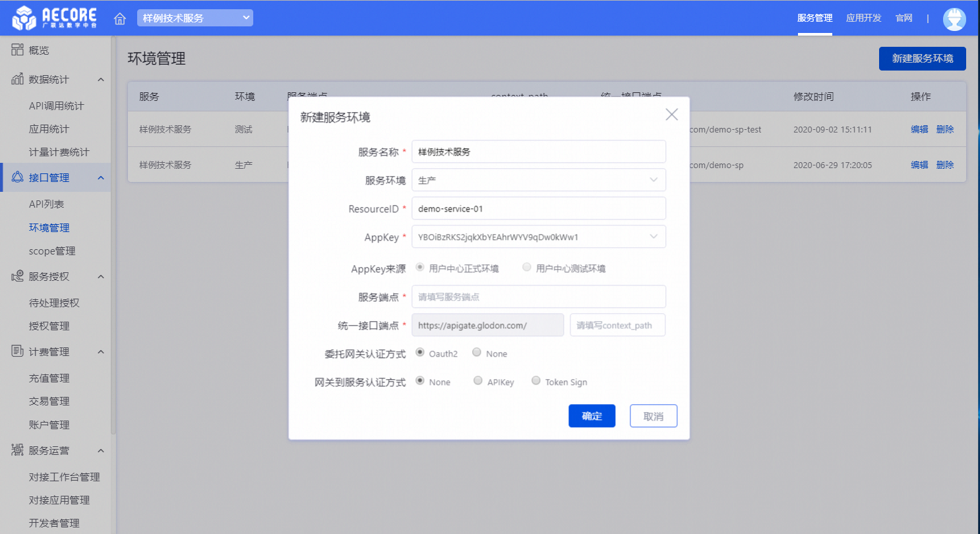
Task: Click the 接口管理 sidebar icon
Action: click(18, 177)
